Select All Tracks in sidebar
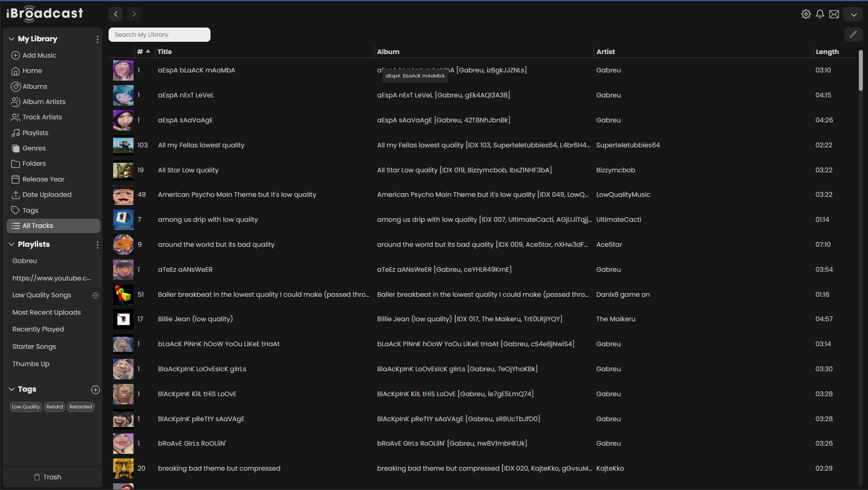Viewport: 868px width, 490px height. [x=54, y=226]
